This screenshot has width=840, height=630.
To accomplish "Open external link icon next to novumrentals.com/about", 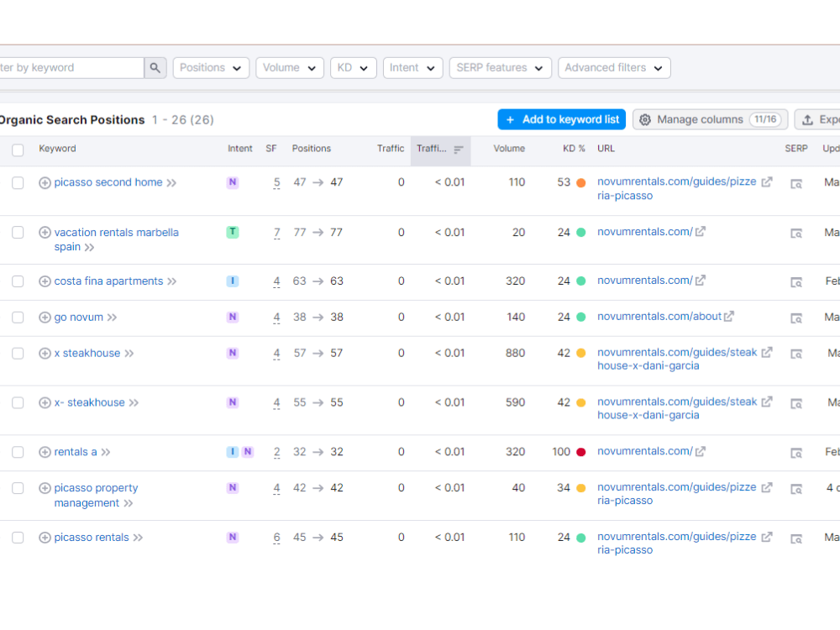I will (728, 317).
